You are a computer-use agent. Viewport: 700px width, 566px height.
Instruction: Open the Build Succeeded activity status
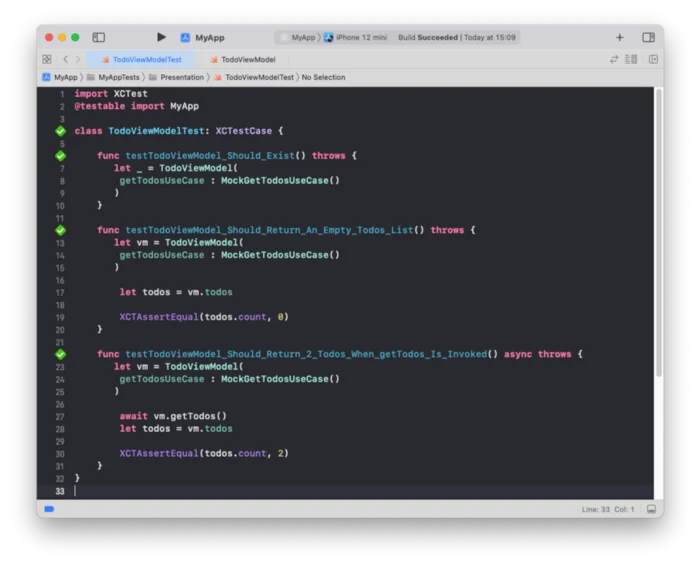click(x=457, y=37)
